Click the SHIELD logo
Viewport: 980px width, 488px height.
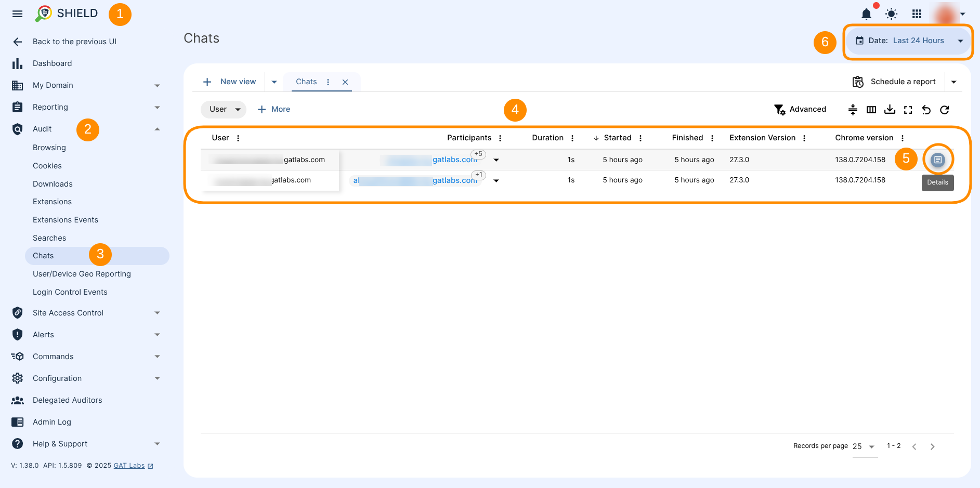click(67, 14)
